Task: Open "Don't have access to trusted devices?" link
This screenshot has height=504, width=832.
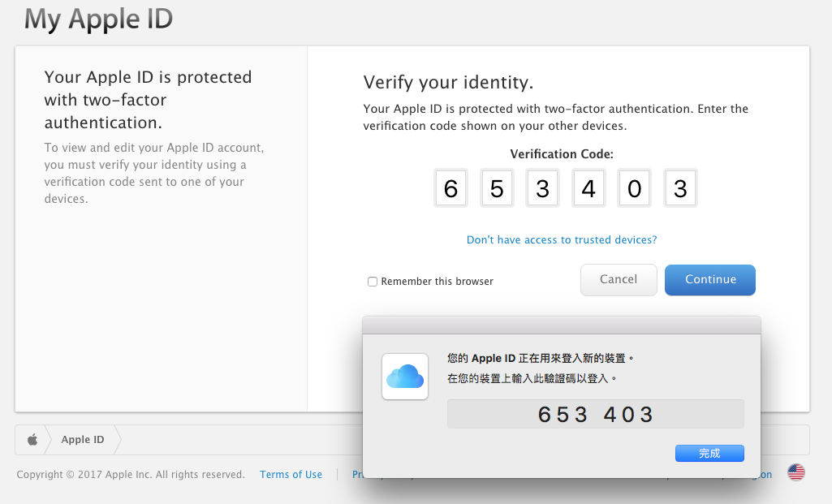Action: click(562, 240)
